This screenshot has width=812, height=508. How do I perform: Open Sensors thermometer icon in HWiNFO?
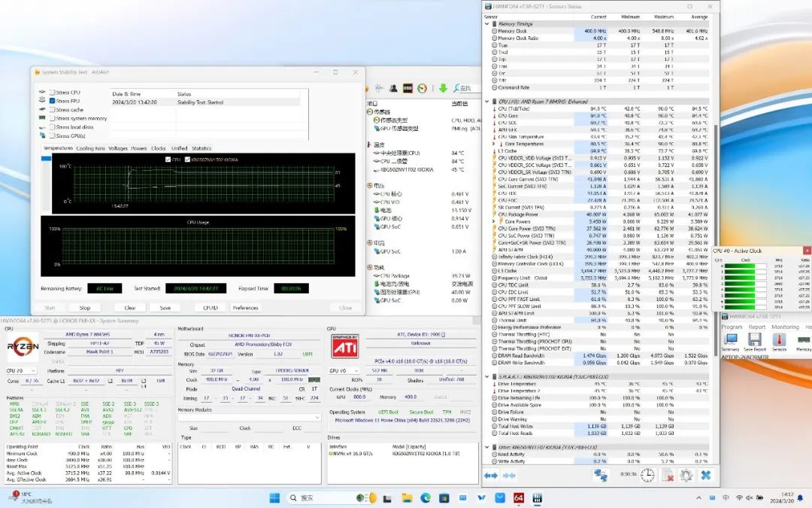(779, 340)
